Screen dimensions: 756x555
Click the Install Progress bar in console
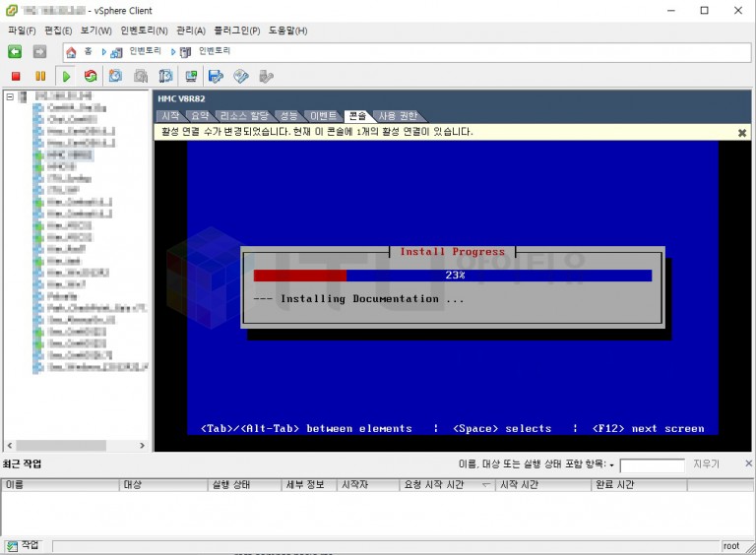pos(453,276)
